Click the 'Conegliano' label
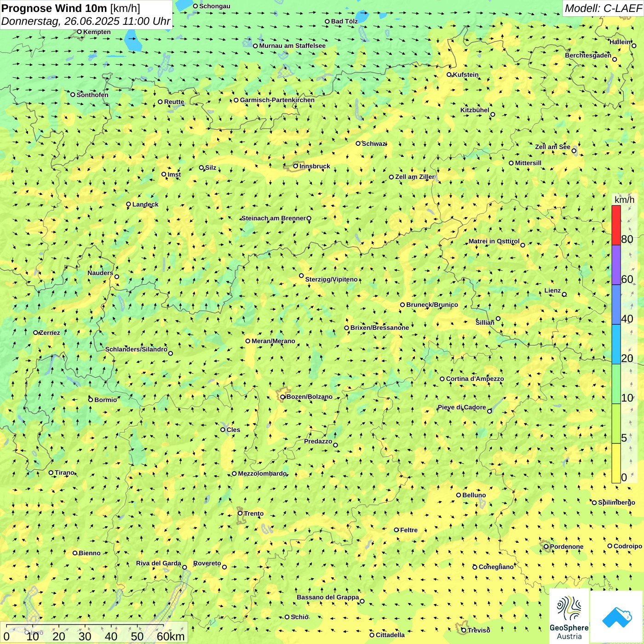The width and height of the screenshot is (644, 644). pyautogui.click(x=496, y=567)
